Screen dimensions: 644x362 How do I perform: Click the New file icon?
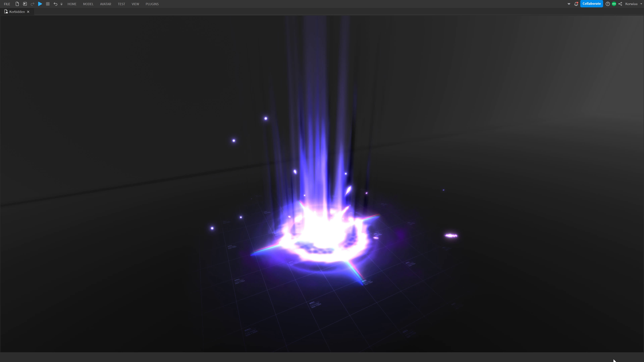(x=17, y=4)
